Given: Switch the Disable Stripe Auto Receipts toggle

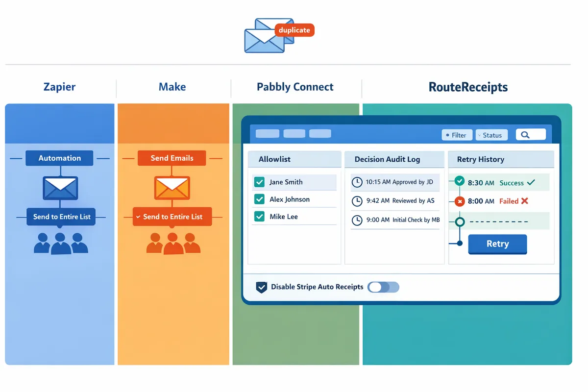Looking at the screenshot, I should [x=384, y=287].
